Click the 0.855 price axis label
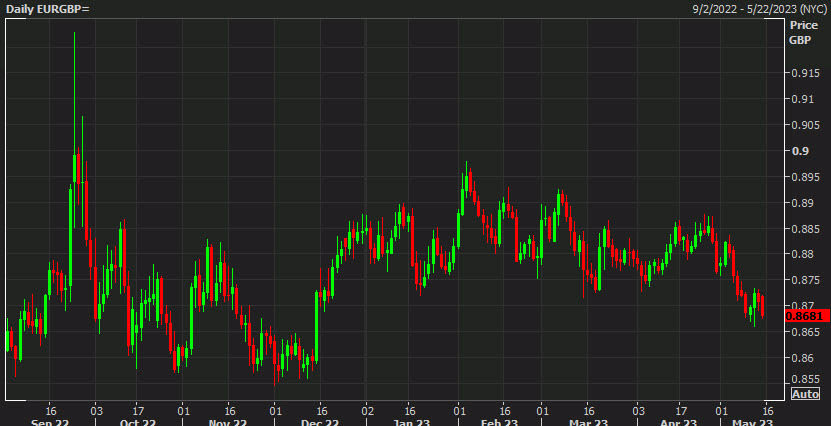Image resolution: width=831 pixels, height=426 pixels. tap(806, 379)
